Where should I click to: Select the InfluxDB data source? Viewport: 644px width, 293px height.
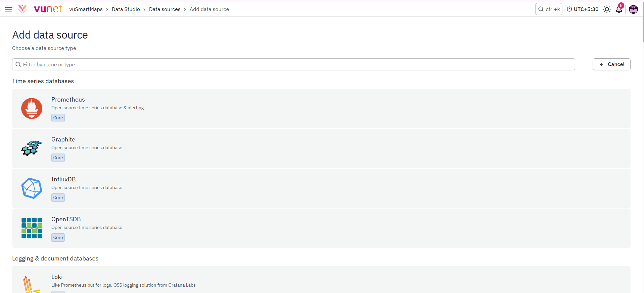(321, 188)
